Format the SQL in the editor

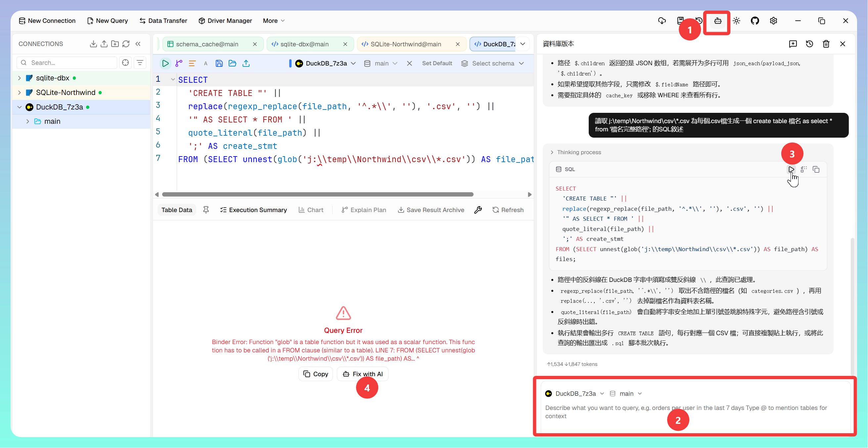click(x=192, y=63)
